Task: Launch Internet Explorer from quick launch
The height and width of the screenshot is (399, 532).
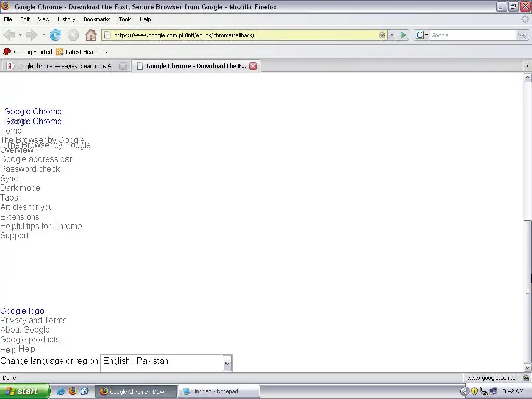Action: tap(60, 391)
